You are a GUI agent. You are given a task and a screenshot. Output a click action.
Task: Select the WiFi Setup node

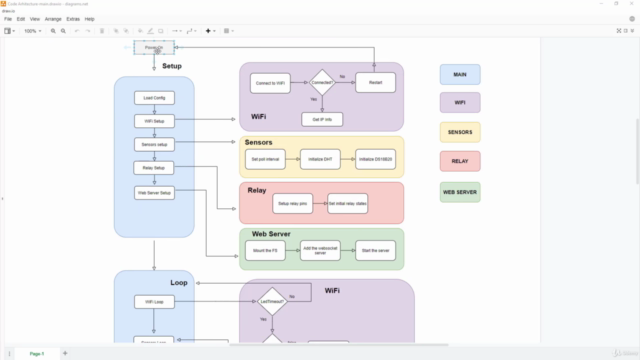point(154,121)
